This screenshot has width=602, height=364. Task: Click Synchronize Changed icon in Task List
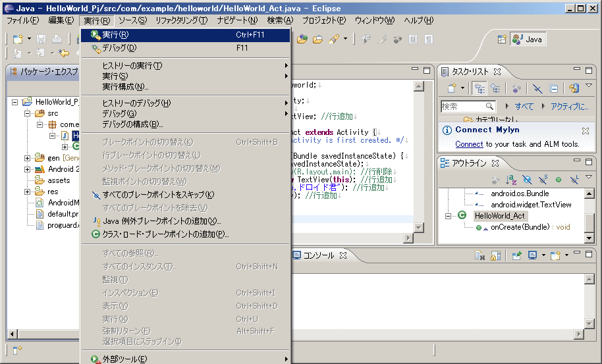[574, 89]
